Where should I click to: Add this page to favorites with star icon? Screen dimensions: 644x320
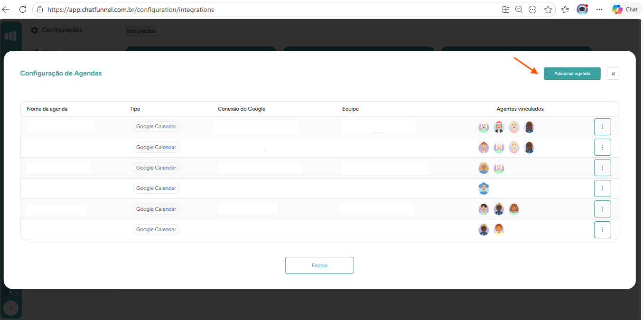(548, 9)
